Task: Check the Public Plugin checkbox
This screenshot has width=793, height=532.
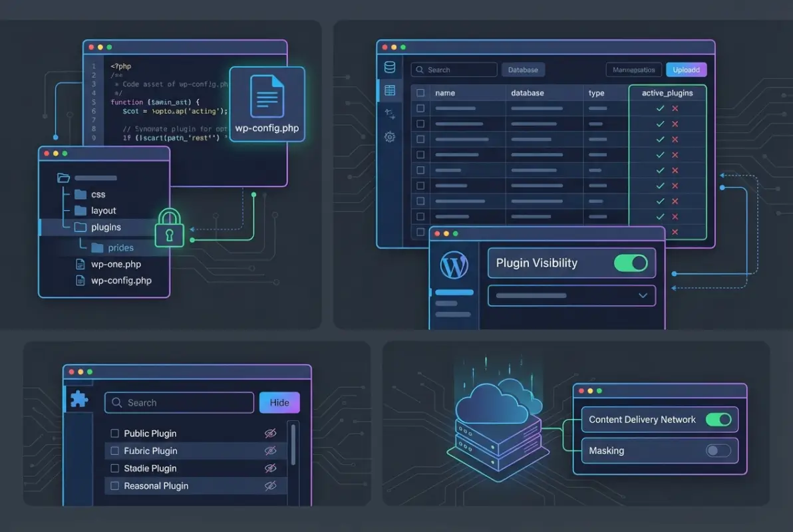Action: point(114,434)
